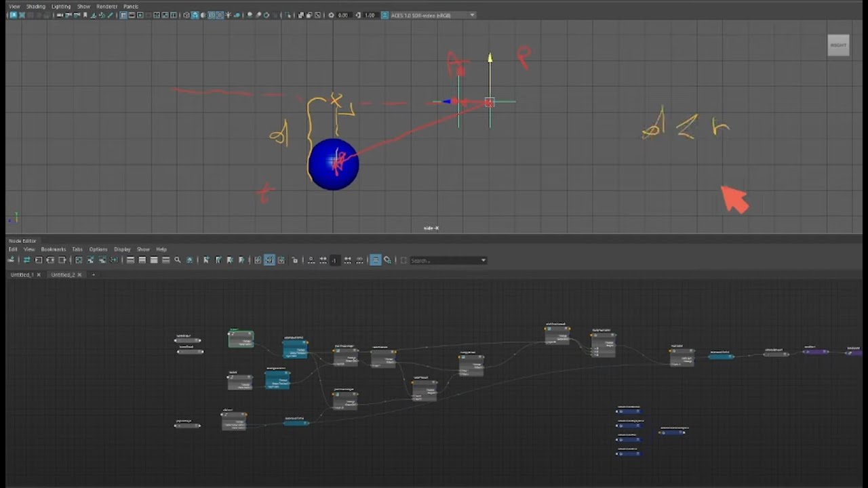This screenshot has height=488, width=868.
Task: Toggle Textured display in the viewport toolbar
Action: coord(220,15)
